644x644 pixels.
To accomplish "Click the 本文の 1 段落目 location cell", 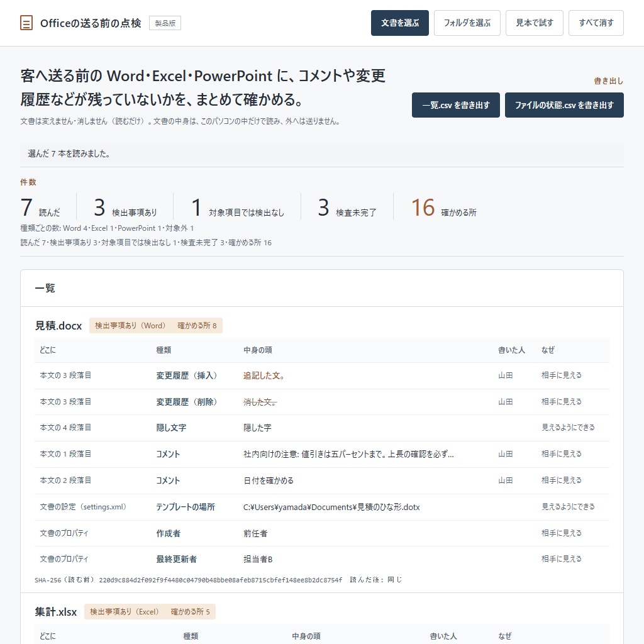I will 65,454.
